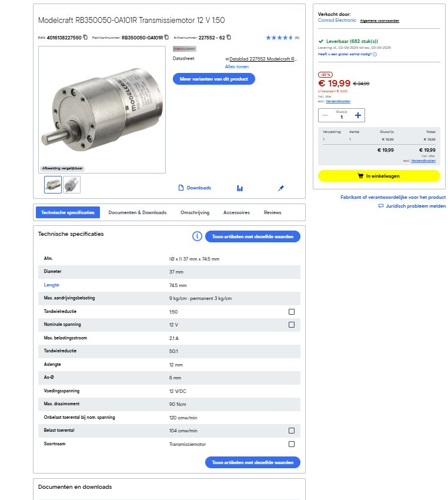The height and width of the screenshot is (500, 448).
Task: Click the Modelcraft brand logo
Action: (185, 49)
